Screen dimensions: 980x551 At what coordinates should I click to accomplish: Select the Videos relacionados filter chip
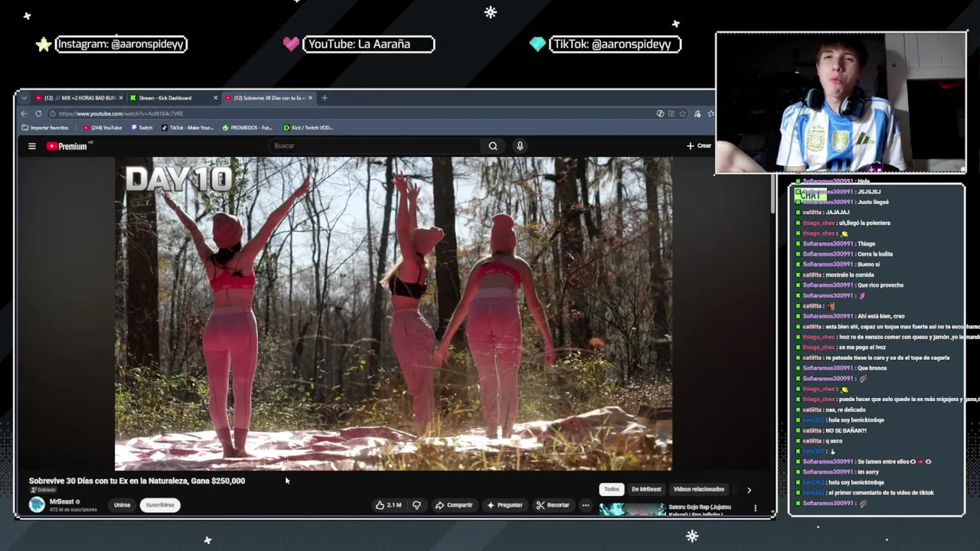699,489
